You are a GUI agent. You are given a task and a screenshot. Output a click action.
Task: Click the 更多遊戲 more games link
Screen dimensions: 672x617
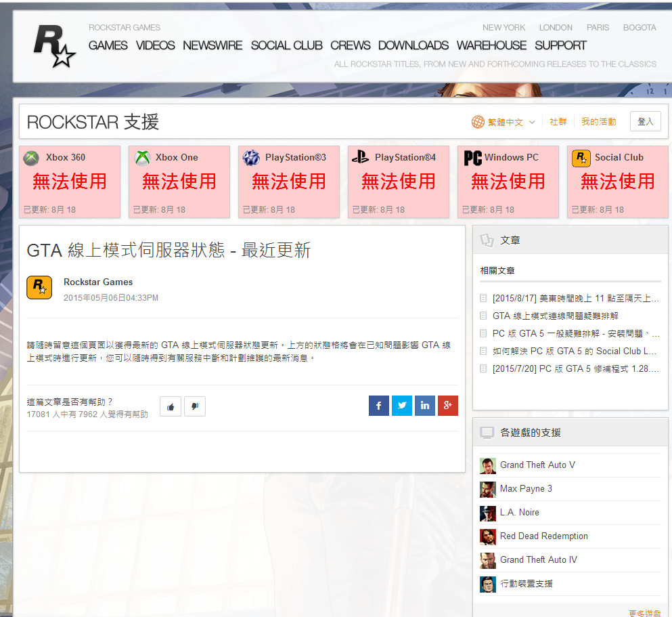coord(645,613)
